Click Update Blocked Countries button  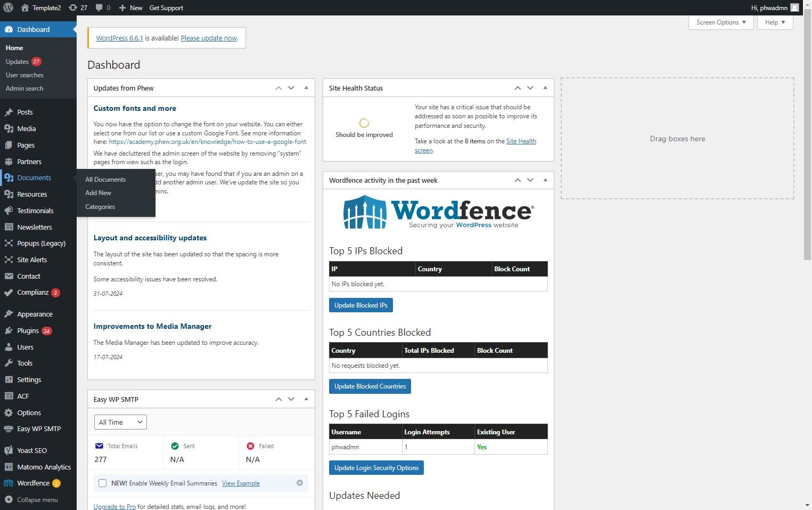click(x=370, y=386)
